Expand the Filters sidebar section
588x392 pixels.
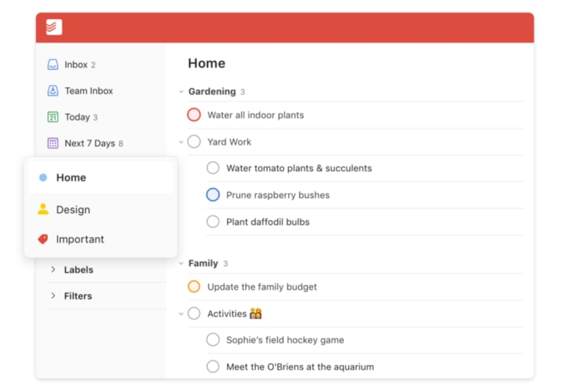pos(53,296)
